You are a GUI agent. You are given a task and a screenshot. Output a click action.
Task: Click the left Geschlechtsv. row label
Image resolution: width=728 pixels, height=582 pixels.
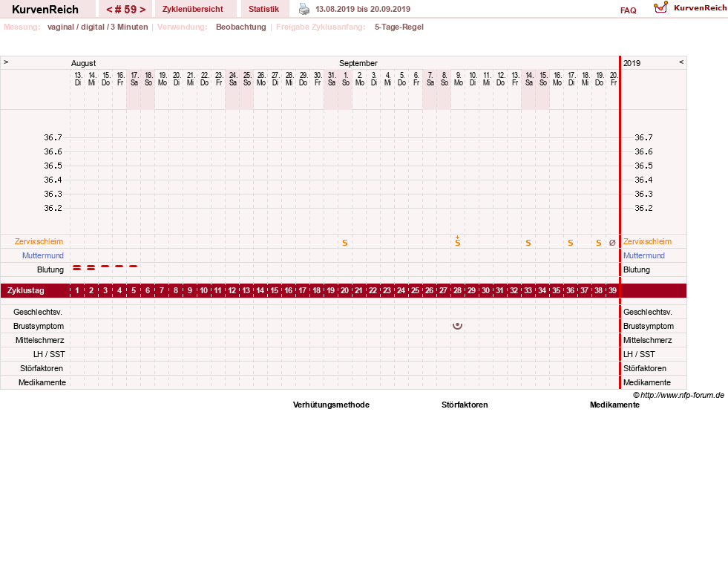(38, 312)
